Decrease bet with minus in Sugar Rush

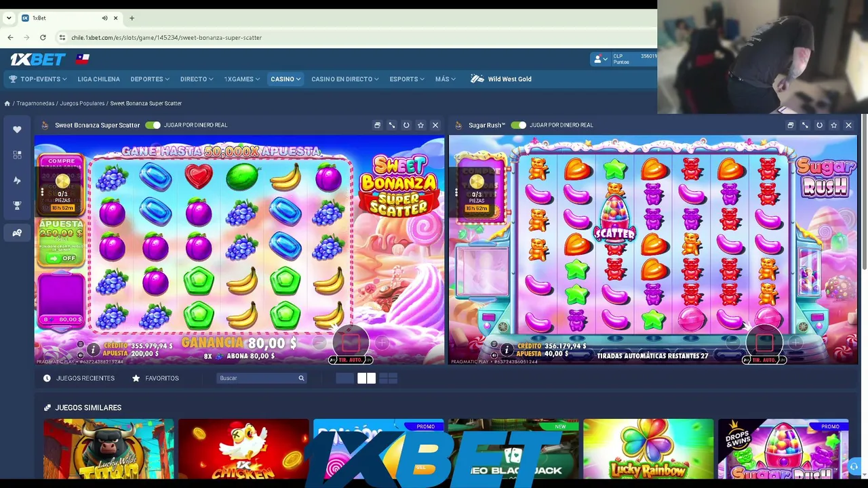[733, 344]
